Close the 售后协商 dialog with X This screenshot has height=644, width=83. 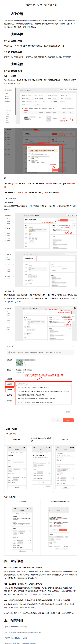pos(73,347)
